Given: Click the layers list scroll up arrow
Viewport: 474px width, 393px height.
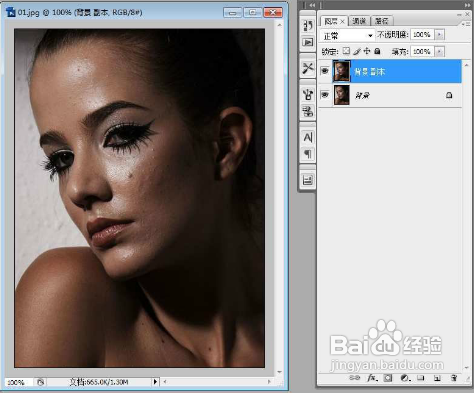Looking at the screenshot, I should coord(467,65).
